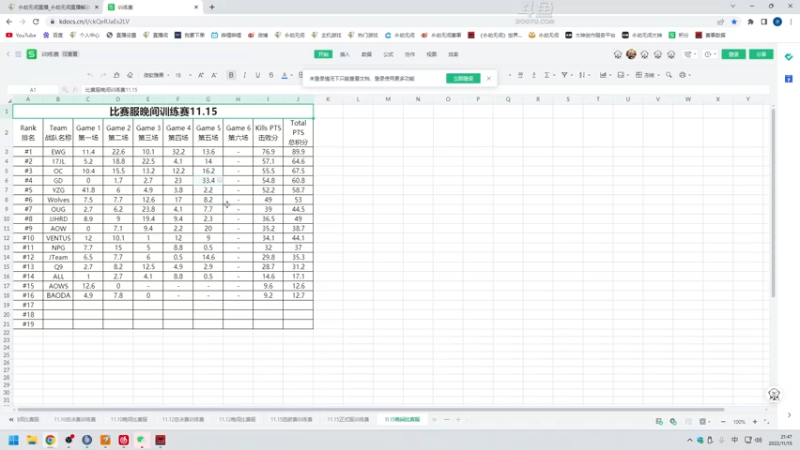Increase font size with the larger A icon

[201, 75]
